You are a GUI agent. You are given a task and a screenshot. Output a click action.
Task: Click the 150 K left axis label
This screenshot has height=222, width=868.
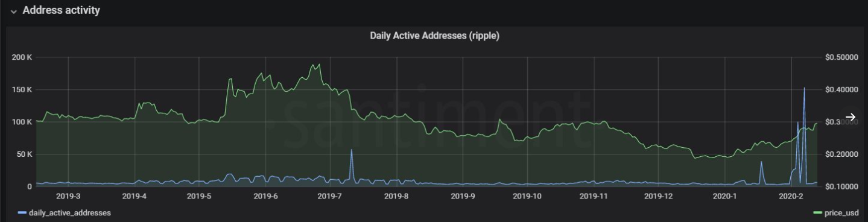click(x=22, y=90)
